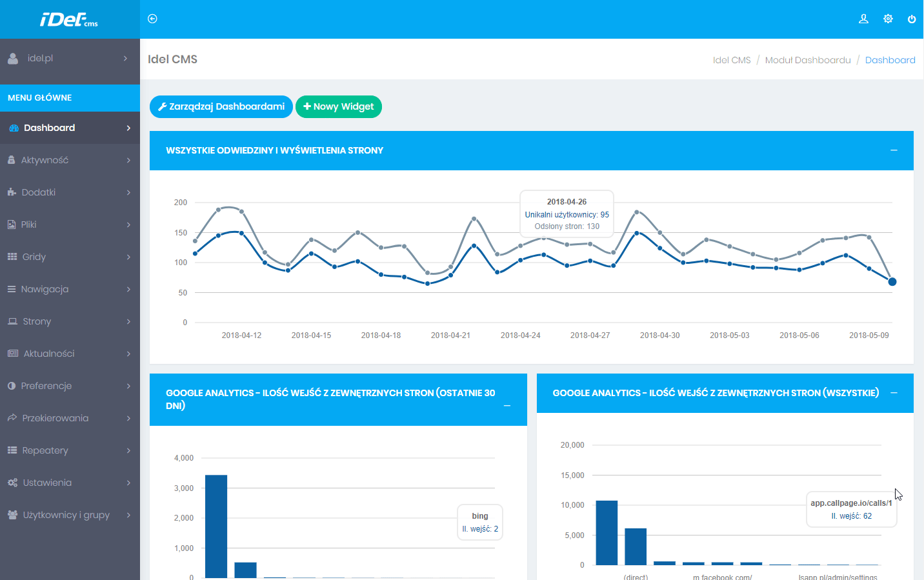Click the 2018-04-12 axis label

[241, 335]
